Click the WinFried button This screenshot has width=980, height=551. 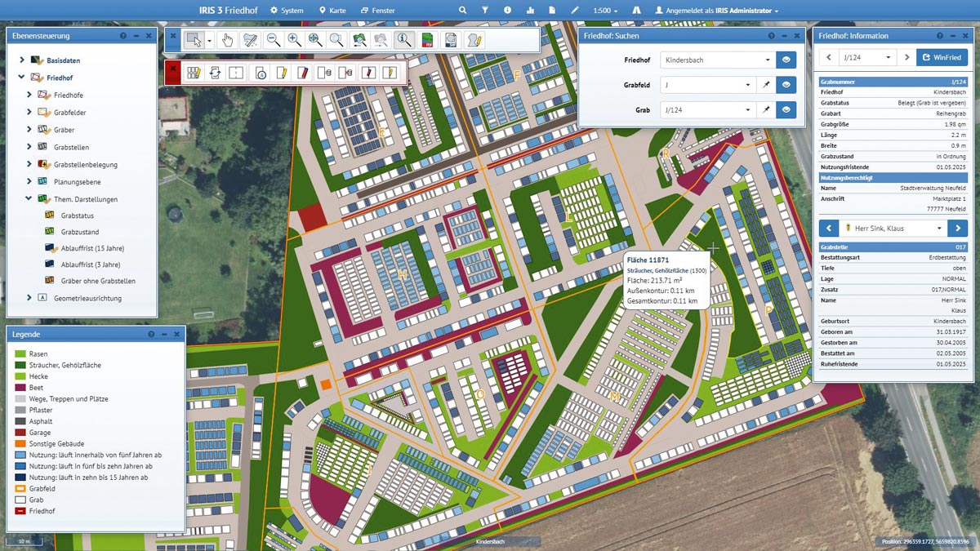pos(942,57)
